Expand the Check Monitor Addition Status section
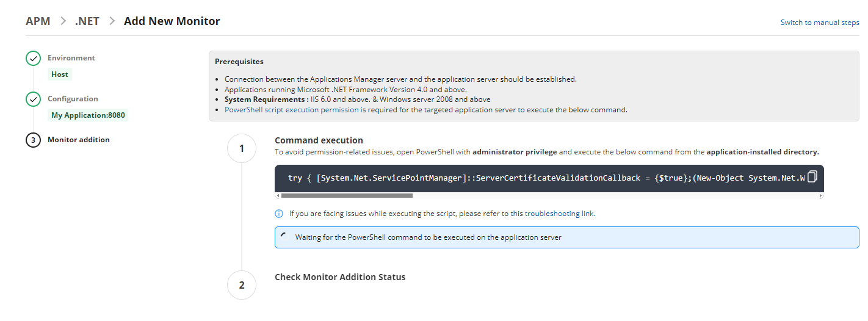 (340, 277)
